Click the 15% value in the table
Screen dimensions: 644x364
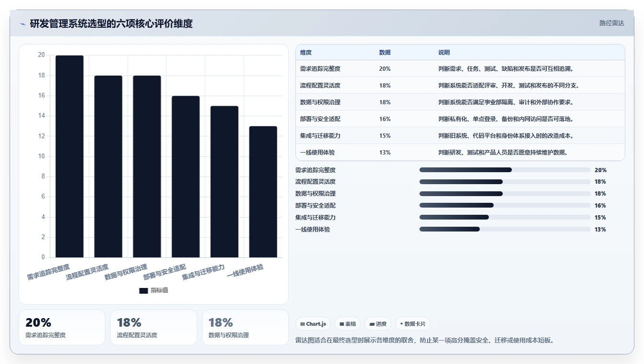(x=385, y=135)
